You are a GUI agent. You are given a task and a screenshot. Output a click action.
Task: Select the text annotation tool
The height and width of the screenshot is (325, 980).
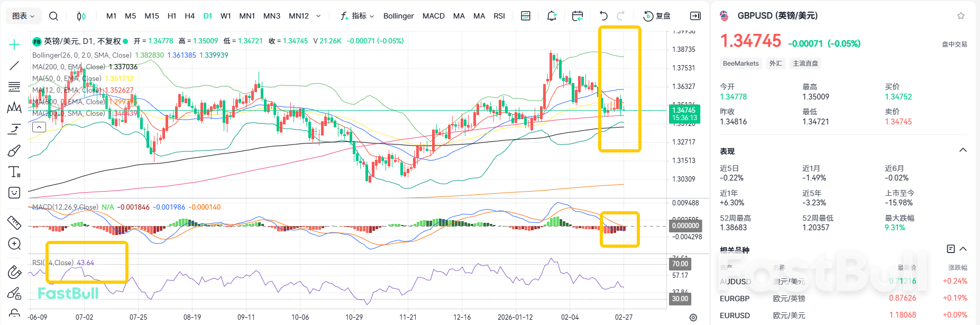(x=14, y=172)
